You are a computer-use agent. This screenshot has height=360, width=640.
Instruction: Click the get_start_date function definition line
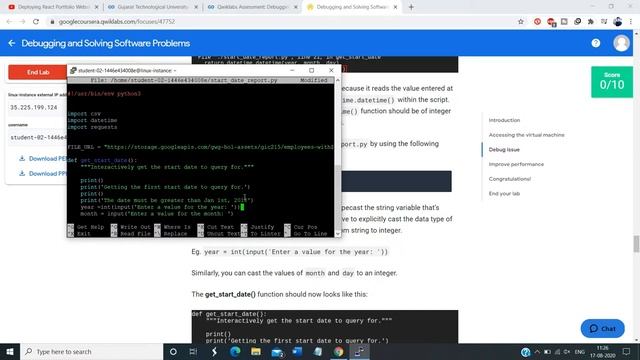102,160
